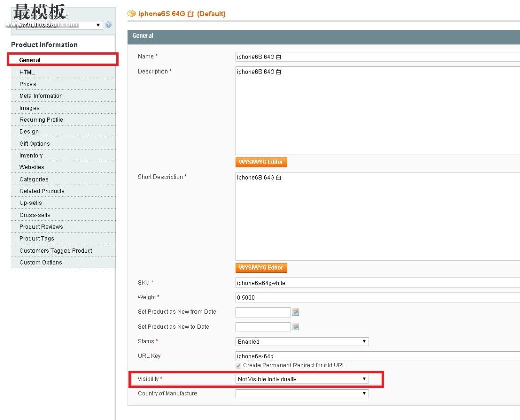Click the General section header bar
This screenshot has width=520, height=420.
point(323,37)
